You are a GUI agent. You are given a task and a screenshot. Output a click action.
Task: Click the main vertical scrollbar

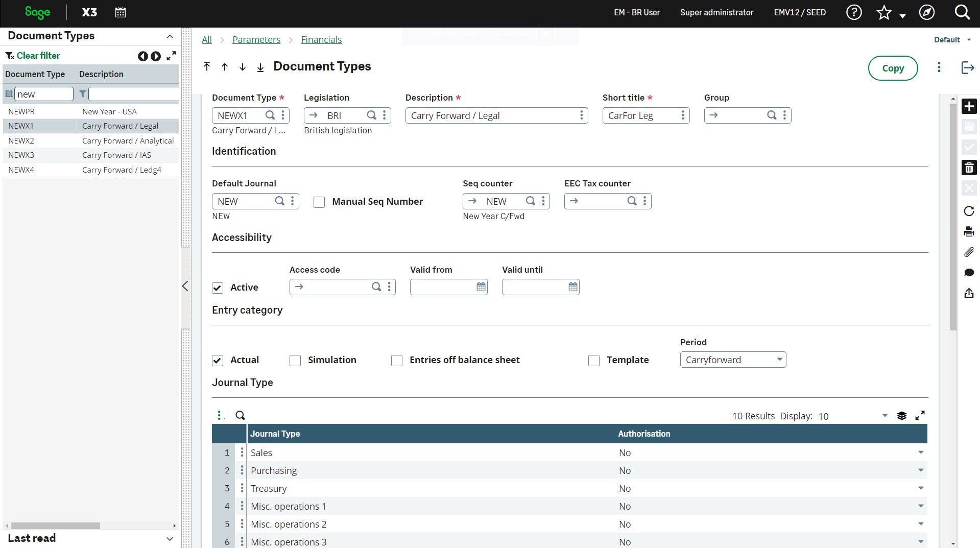[953, 217]
